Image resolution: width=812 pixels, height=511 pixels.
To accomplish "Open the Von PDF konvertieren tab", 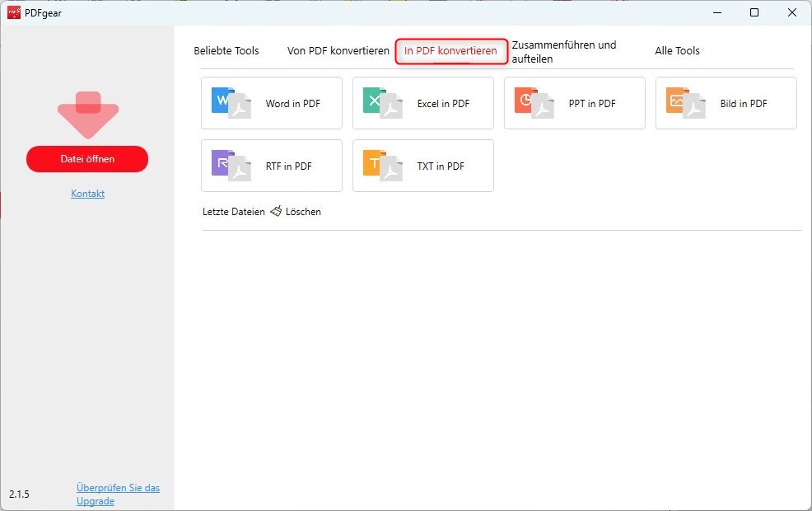I will tap(338, 51).
